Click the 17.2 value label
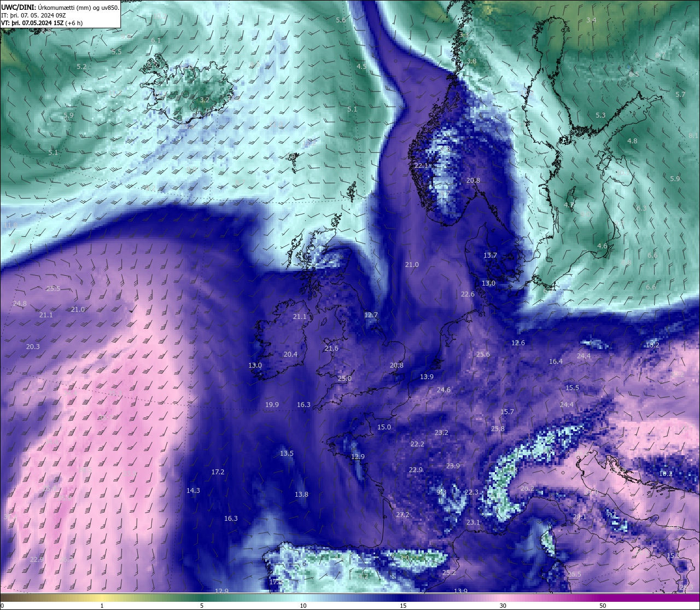 click(x=218, y=472)
